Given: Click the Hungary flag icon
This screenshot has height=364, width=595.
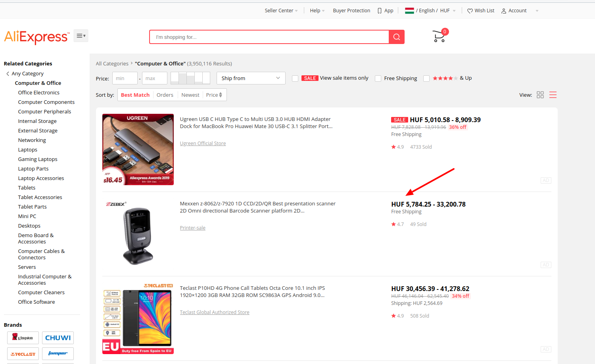Looking at the screenshot, I should (409, 11).
